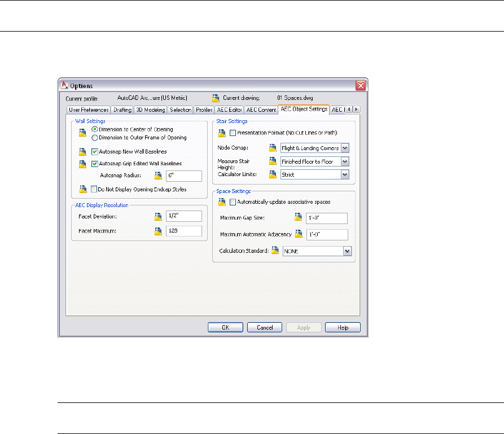504x434 pixels.
Task: Click drawing icon next to Calculation Standard
Action: click(275, 250)
